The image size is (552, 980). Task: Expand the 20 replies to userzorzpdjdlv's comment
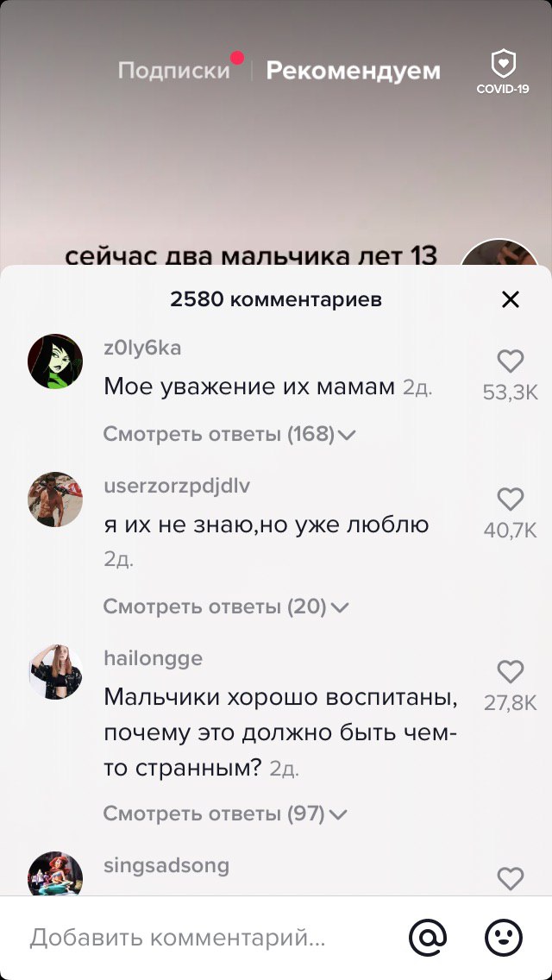pos(226,606)
